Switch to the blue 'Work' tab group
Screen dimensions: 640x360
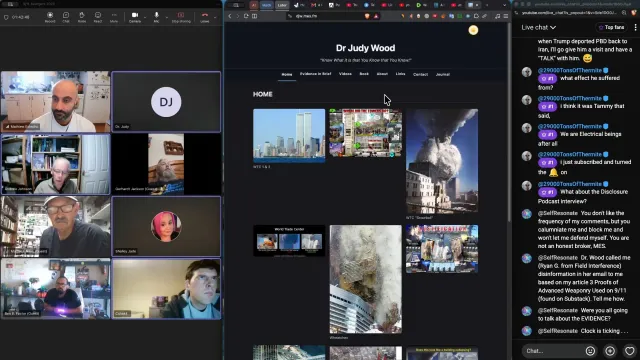point(267,5)
